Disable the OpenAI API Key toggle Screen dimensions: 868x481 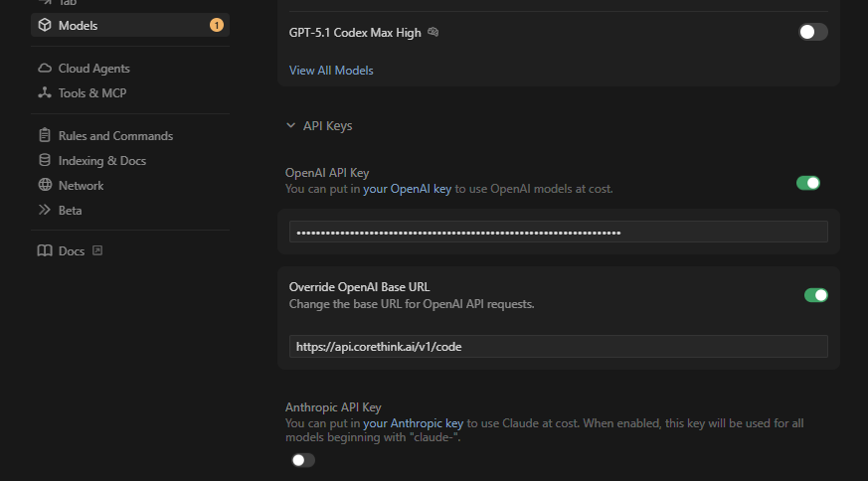pyautogui.click(x=808, y=183)
